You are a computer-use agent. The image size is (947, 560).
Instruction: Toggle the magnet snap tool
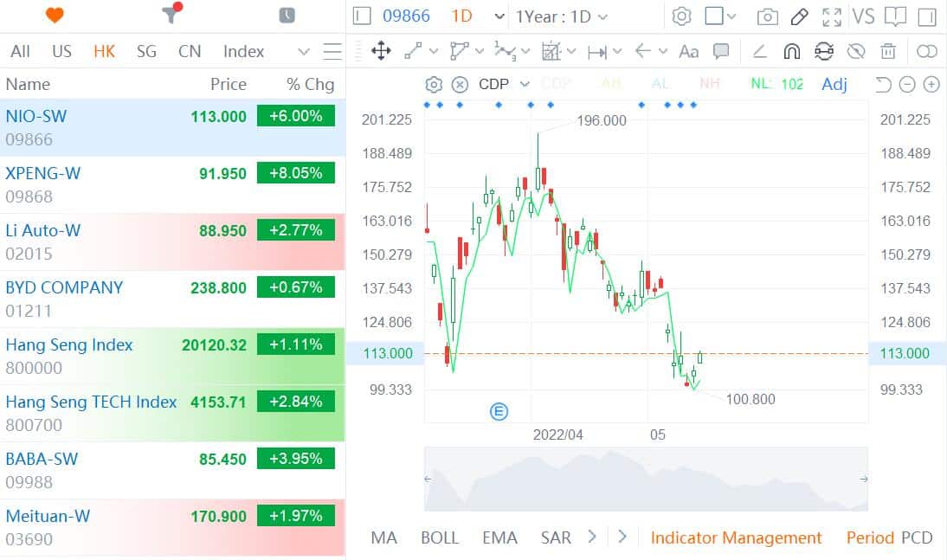point(791,51)
